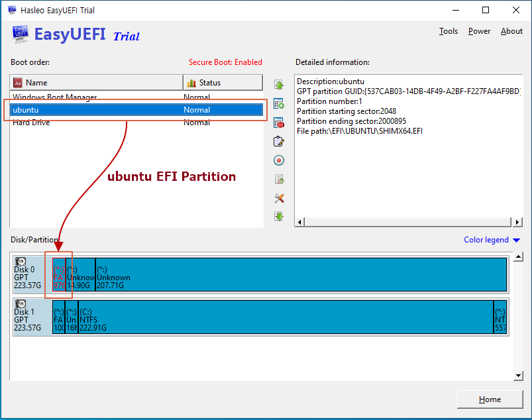The image size is (532, 420).
Task: Delete the selected boot entry icon
Action: (279, 123)
